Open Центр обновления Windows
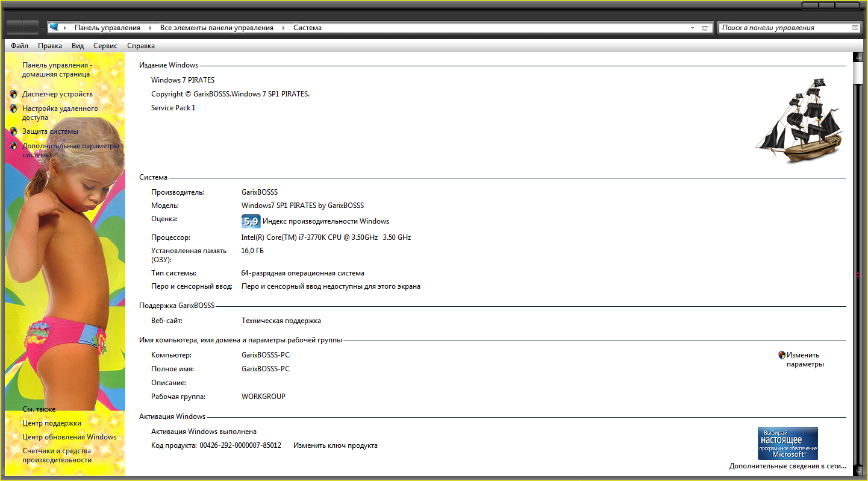 pos(69,437)
